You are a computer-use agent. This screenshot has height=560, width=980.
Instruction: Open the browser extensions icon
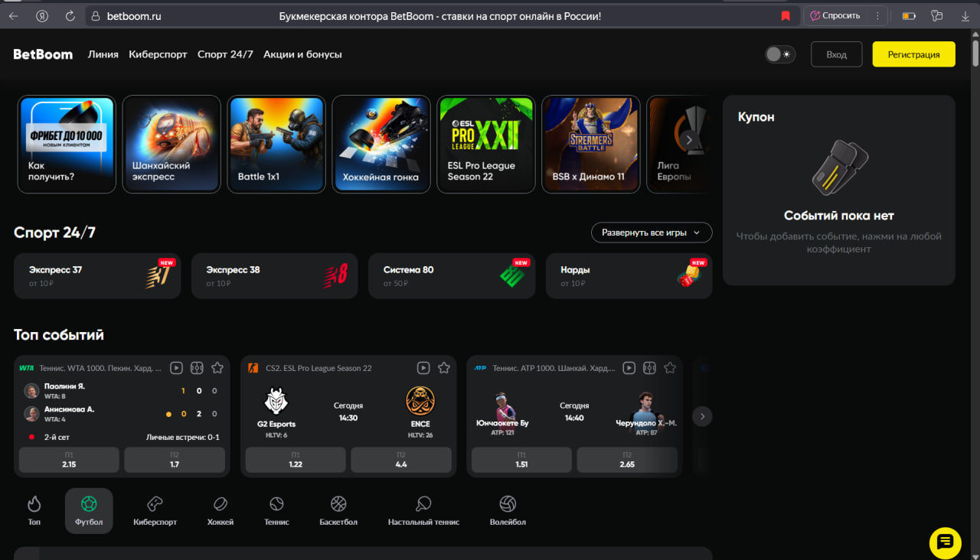(x=936, y=15)
